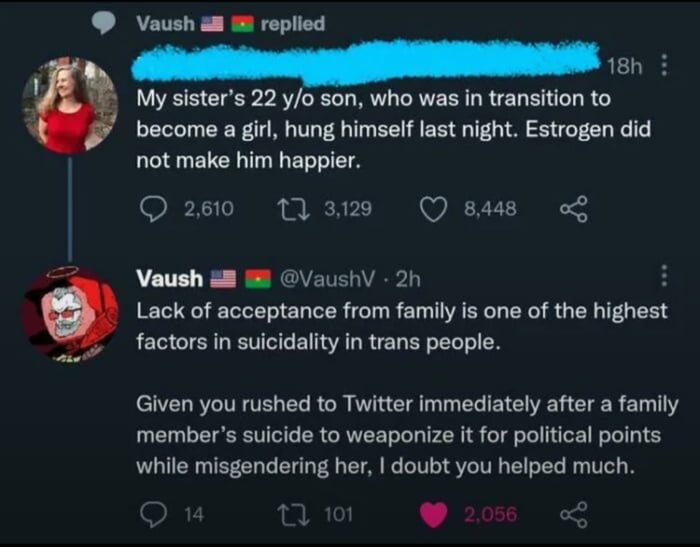Open Vaush's tweet text about lack of acceptance

(400, 325)
